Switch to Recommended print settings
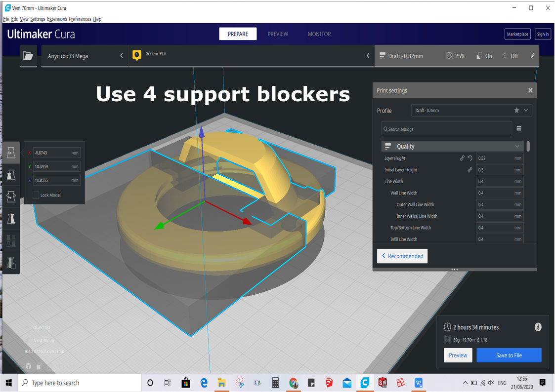This screenshot has height=392, width=555. (402, 256)
